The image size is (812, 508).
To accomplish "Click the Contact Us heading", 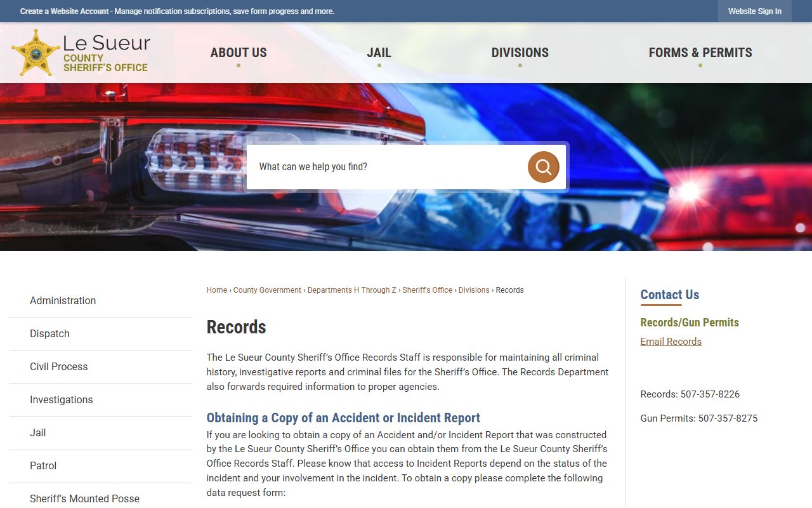I will [x=669, y=295].
